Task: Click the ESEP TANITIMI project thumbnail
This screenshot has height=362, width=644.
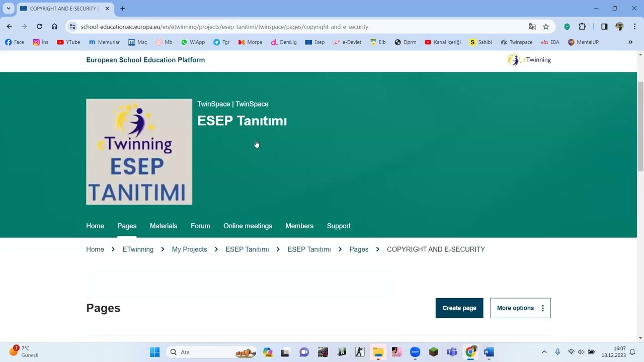Action: [x=139, y=152]
